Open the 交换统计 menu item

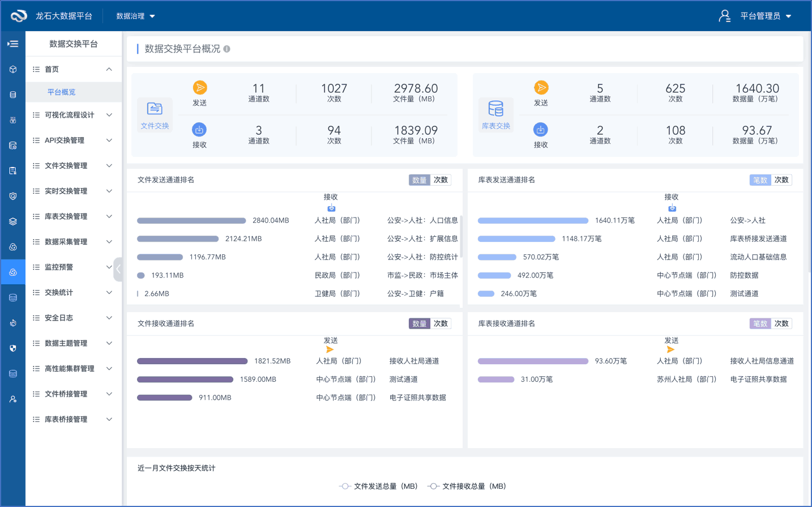point(74,293)
